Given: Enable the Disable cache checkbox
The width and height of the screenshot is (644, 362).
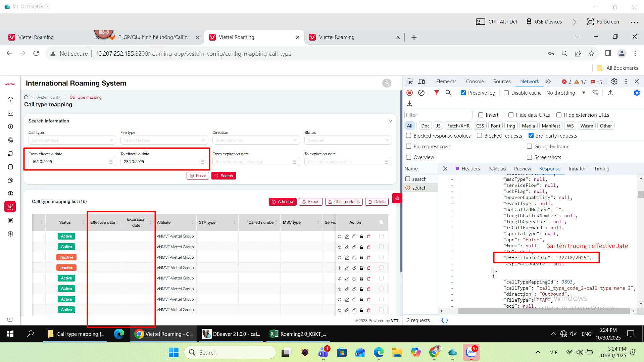Looking at the screenshot, I should [506, 93].
